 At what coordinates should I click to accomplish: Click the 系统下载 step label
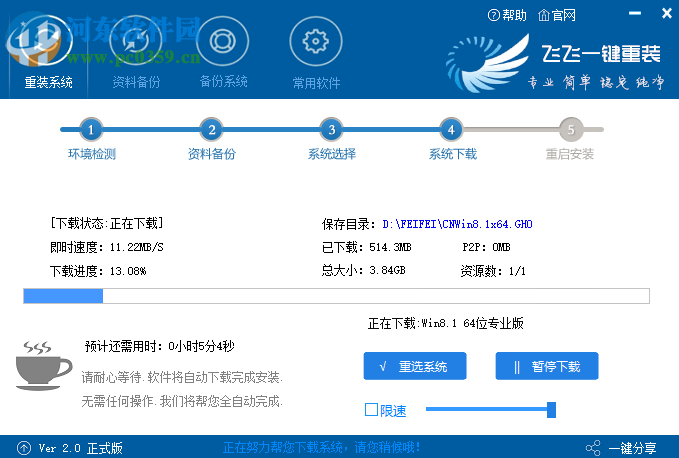453,154
